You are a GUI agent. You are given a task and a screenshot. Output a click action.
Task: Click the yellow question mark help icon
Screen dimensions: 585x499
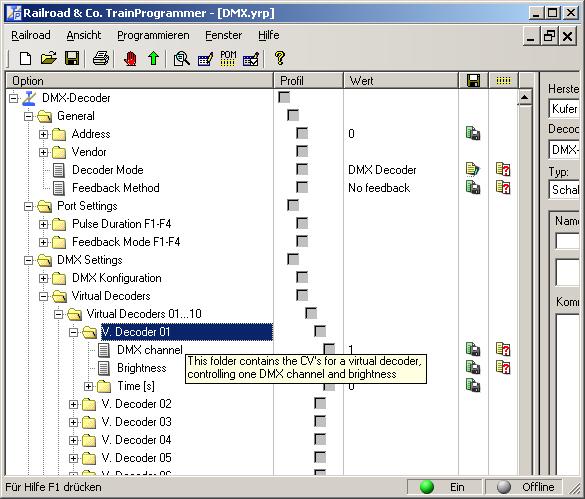(x=279, y=59)
